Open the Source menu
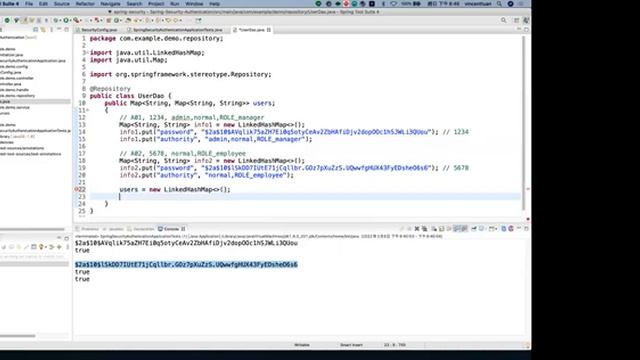This screenshot has height=360, width=640. pos(62,4)
